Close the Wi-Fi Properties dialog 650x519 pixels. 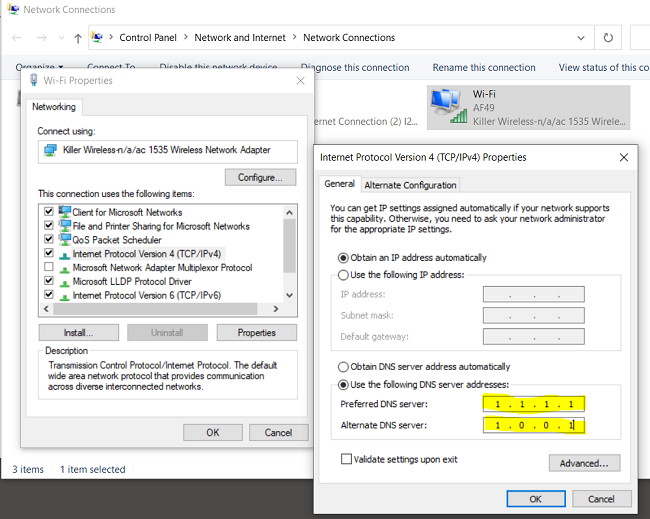click(x=301, y=80)
